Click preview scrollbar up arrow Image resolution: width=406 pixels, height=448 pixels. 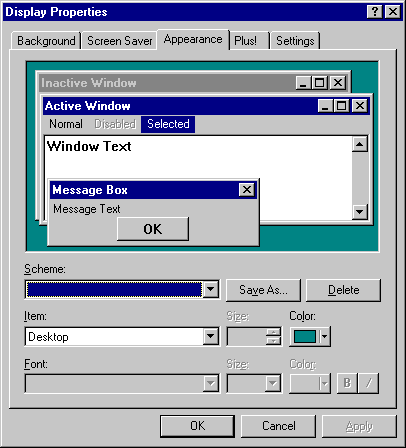(x=360, y=144)
